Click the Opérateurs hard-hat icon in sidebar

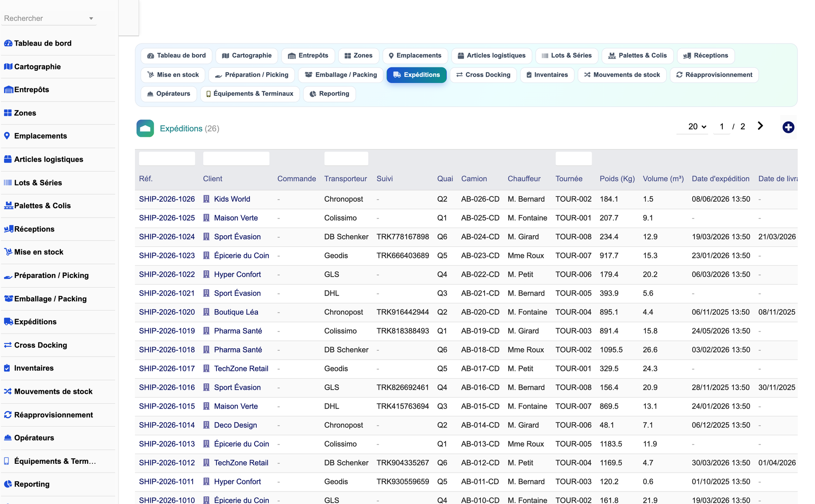pos(8,438)
